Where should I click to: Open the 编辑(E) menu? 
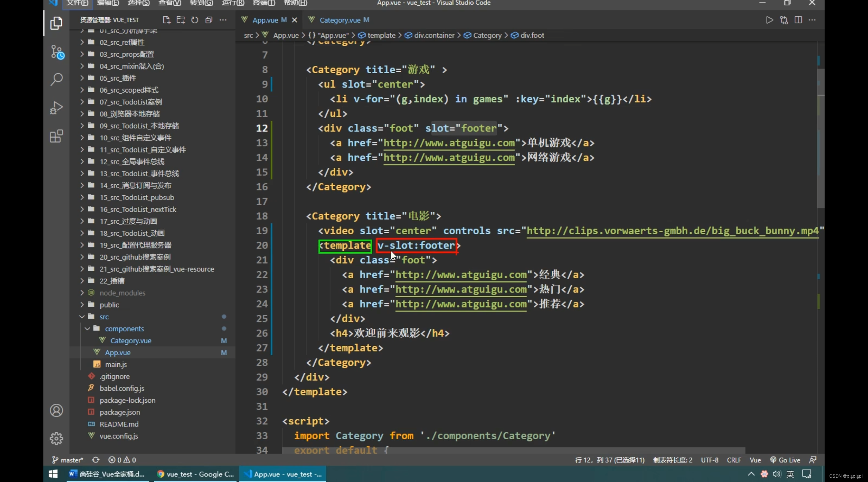(x=108, y=3)
